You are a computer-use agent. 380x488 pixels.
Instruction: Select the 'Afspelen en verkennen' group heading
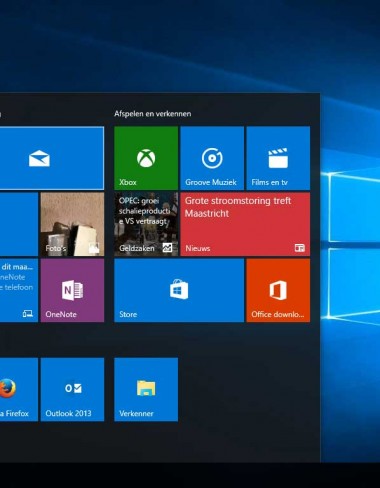pyautogui.click(x=153, y=114)
